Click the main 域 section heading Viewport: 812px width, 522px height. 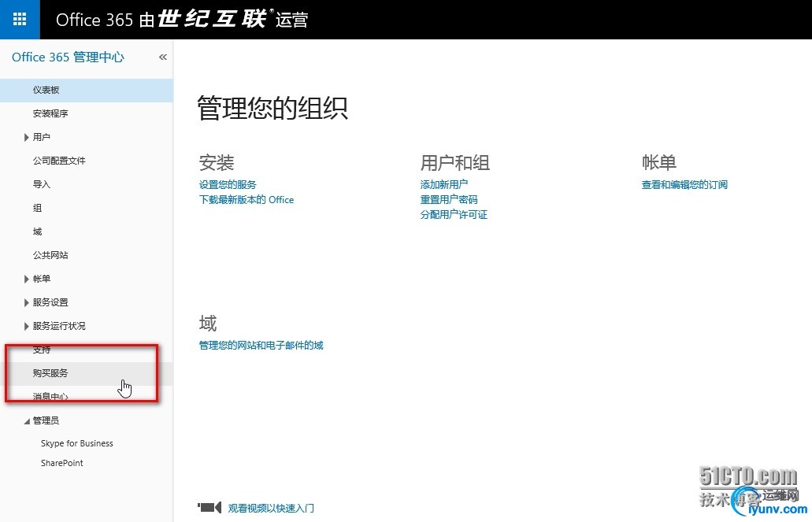[208, 323]
